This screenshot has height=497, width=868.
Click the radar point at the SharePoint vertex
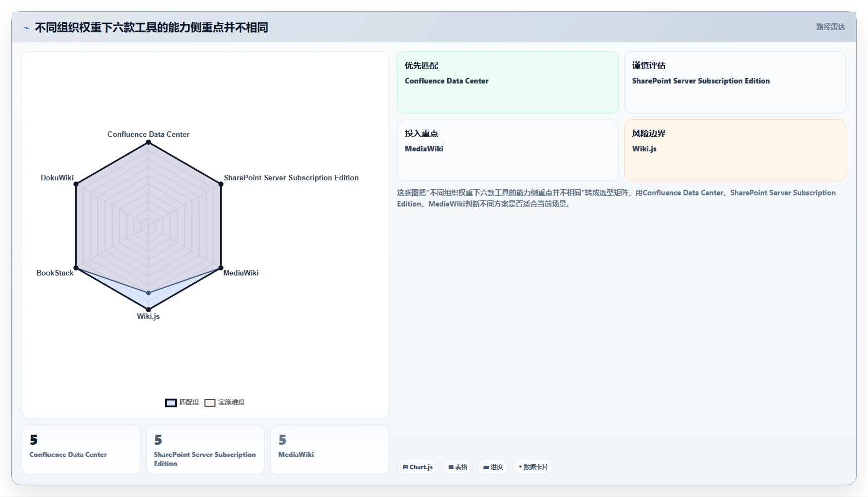click(x=221, y=184)
